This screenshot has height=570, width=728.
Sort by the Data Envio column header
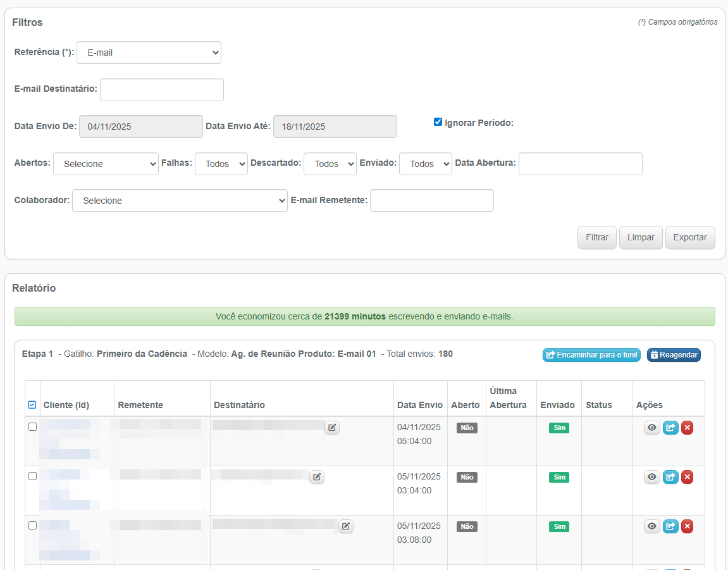pyautogui.click(x=419, y=405)
